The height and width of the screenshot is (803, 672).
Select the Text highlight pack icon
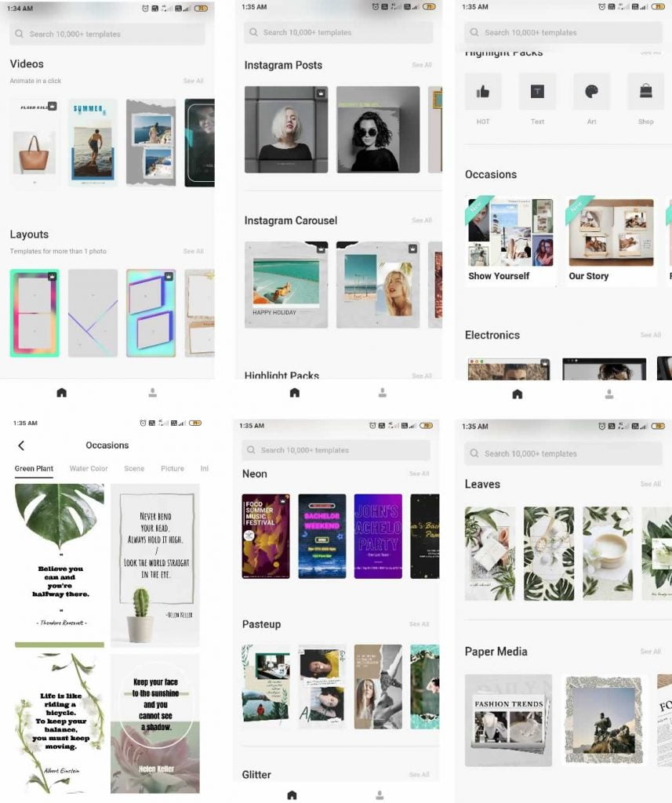click(537, 92)
